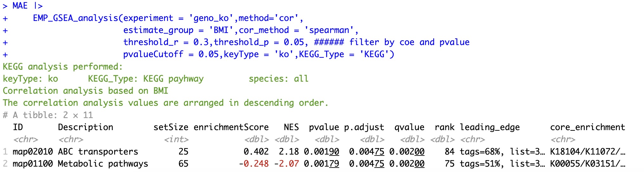Click the 'filter by coe and pvalue' comment
Image resolution: width=644 pixels, height=172 pixels.
[x=409, y=42]
